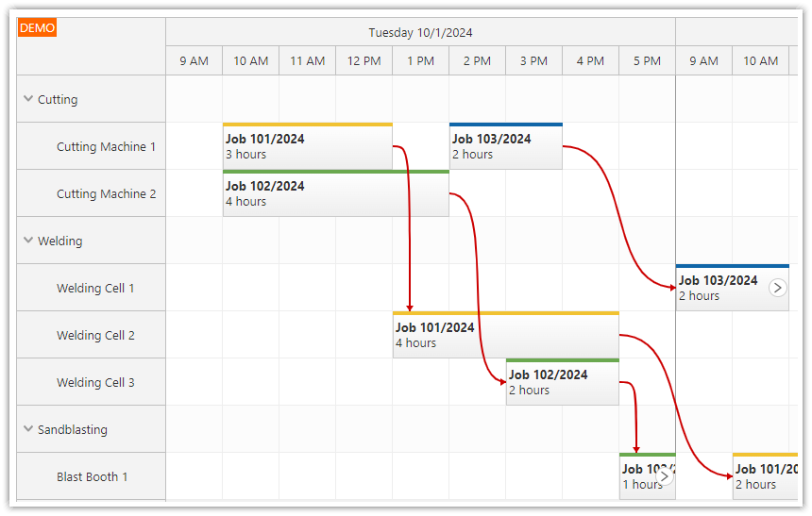Viewport: 812px width, 516px height.
Task: Collapse the Cutting resource group
Action: (28, 99)
